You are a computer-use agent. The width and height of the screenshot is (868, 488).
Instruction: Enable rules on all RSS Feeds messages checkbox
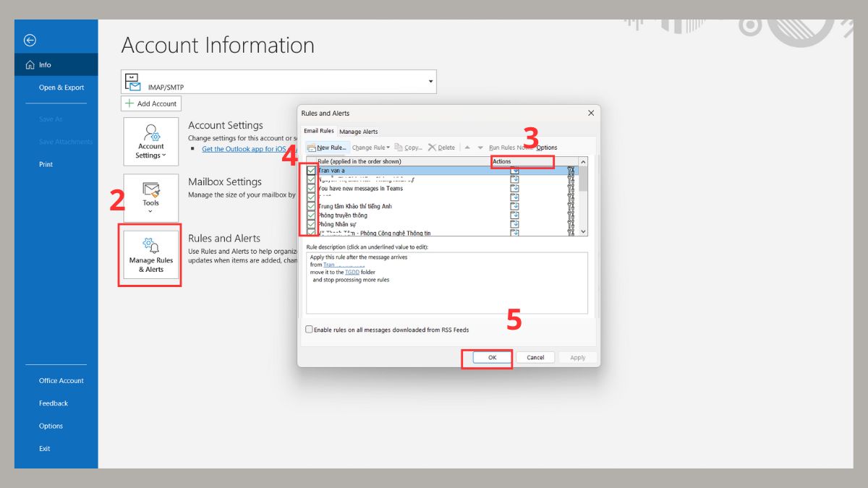pyautogui.click(x=310, y=330)
